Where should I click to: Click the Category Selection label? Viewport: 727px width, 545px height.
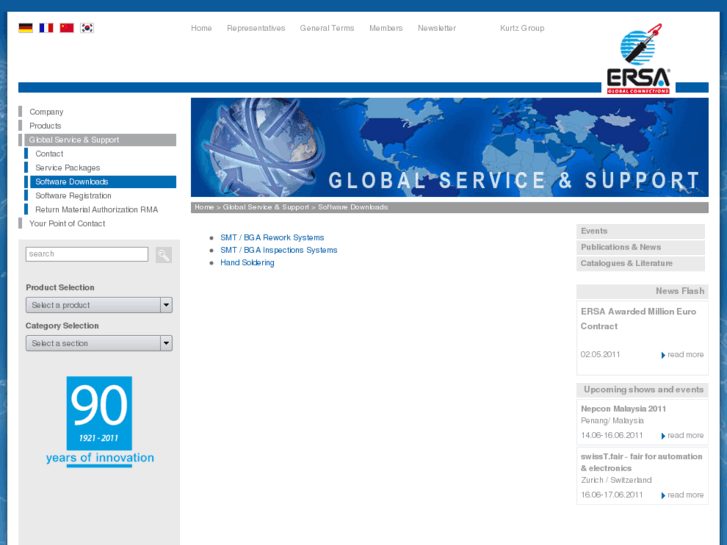[62, 326]
